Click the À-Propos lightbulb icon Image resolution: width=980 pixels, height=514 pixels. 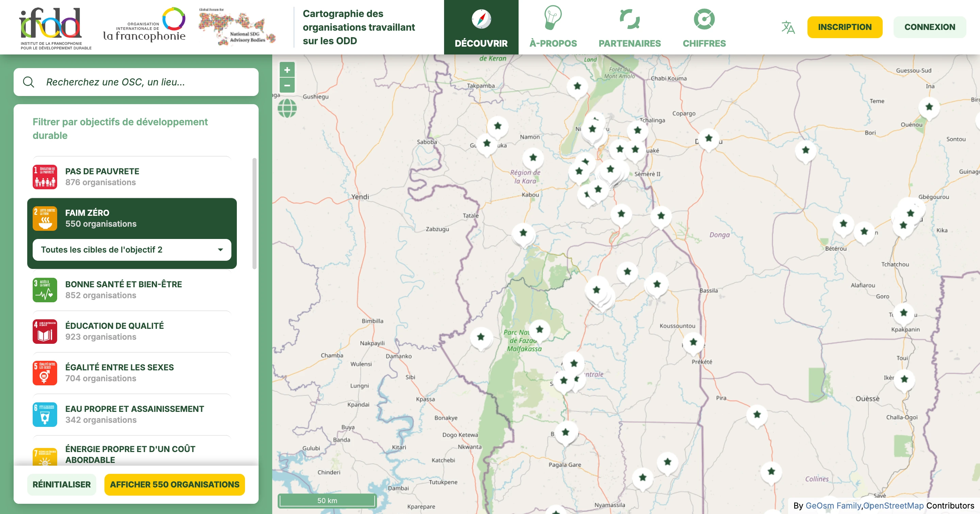point(552,20)
